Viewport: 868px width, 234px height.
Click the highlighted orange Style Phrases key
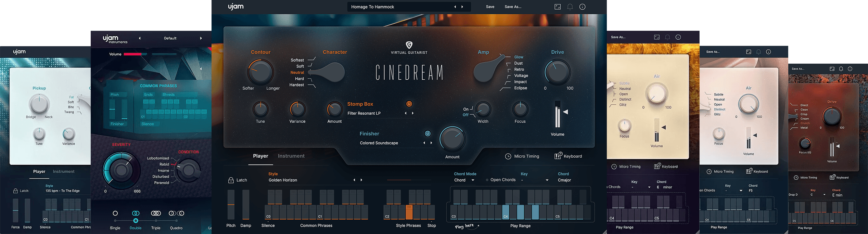click(x=409, y=212)
